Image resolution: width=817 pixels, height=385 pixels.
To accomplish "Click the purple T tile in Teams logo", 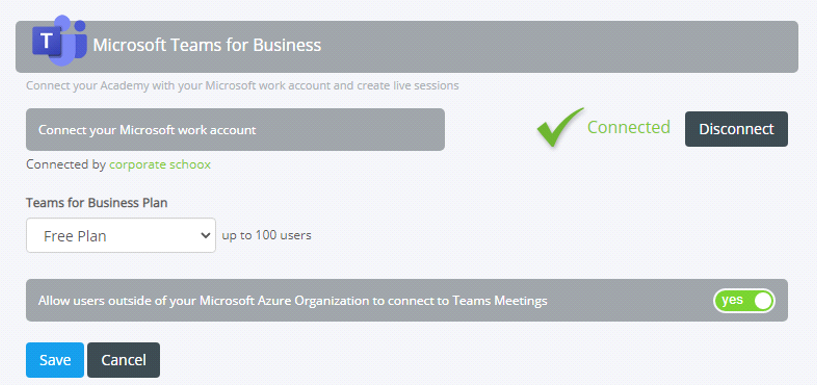I will (x=47, y=41).
